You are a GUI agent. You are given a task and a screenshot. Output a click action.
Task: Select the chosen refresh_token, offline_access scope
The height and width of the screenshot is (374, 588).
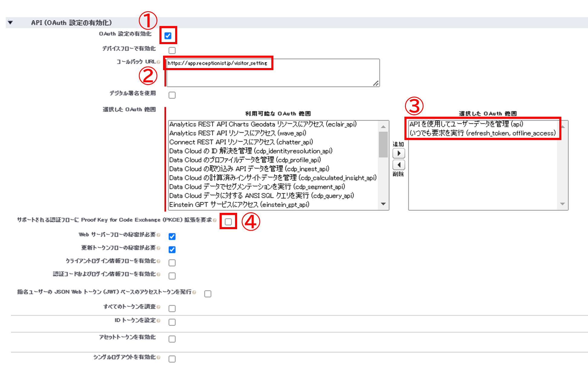coord(482,133)
